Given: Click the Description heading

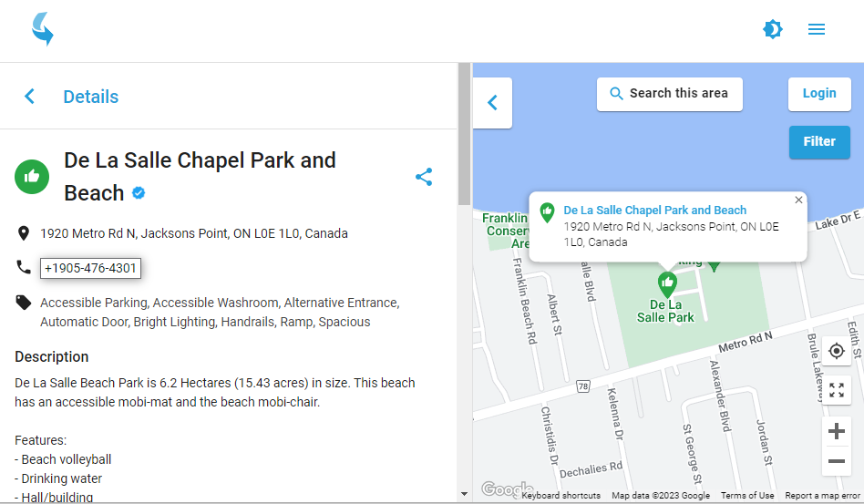Looking at the screenshot, I should coord(52,357).
